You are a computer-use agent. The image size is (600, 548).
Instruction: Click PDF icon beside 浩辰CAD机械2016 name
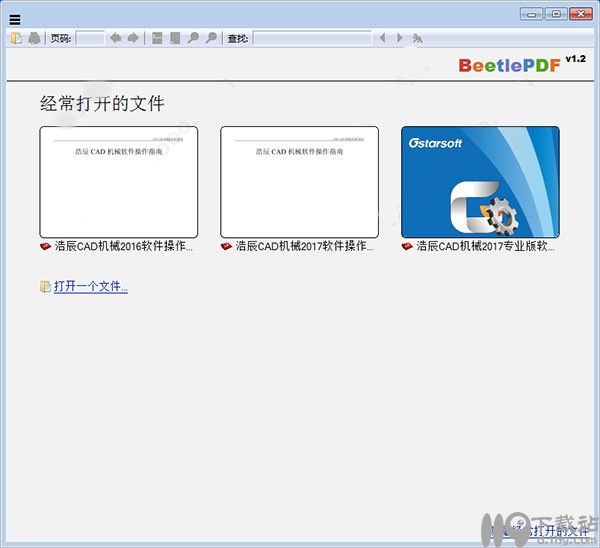click(46, 246)
